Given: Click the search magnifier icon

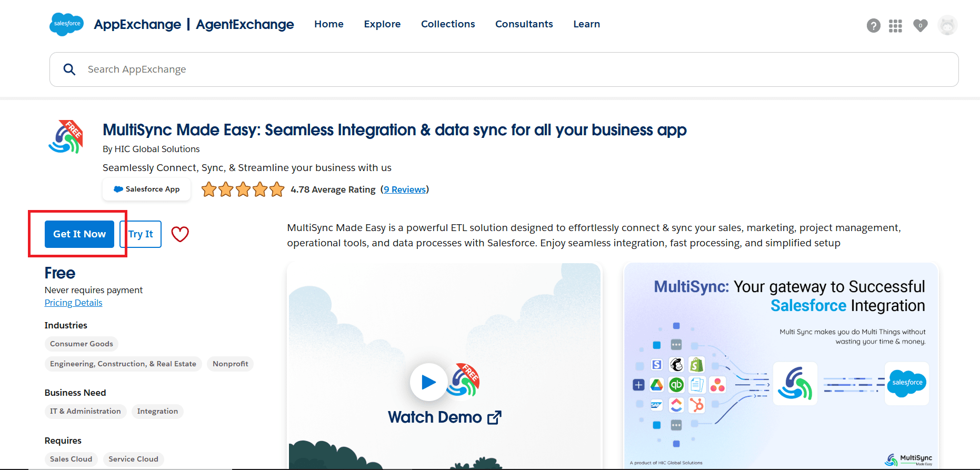Looking at the screenshot, I should [69, 69].
